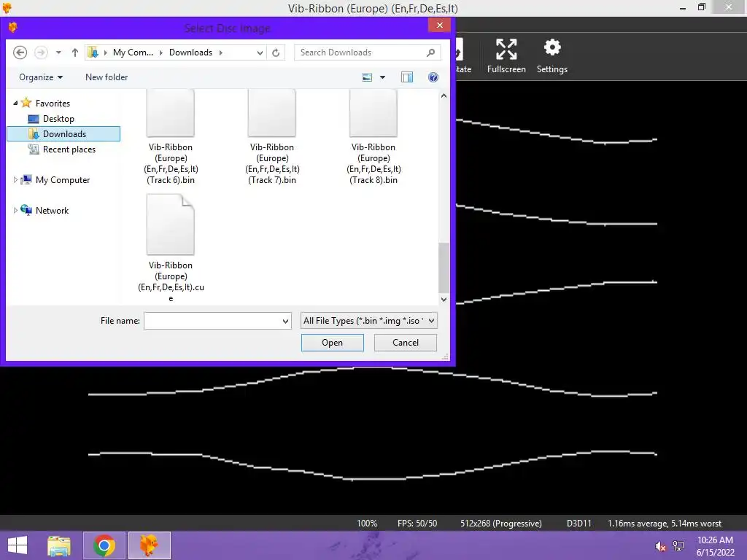Show the preview pane

click(x=407, y=77)
